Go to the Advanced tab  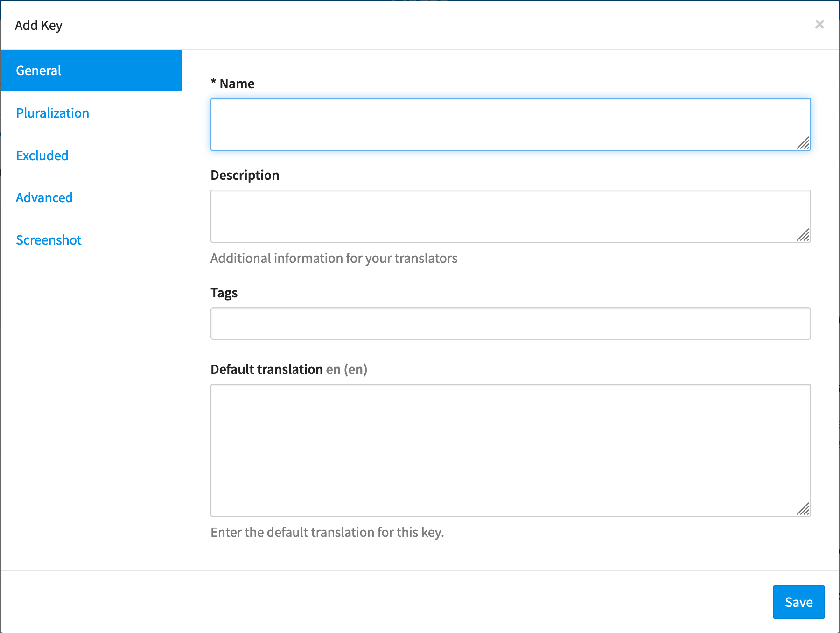coord(44,197)
